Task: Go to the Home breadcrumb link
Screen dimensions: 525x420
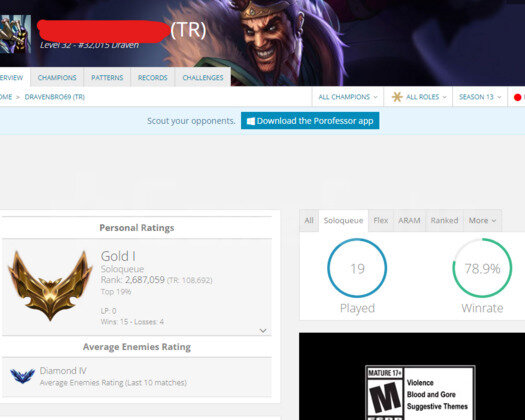Action: tap(6, 97)
